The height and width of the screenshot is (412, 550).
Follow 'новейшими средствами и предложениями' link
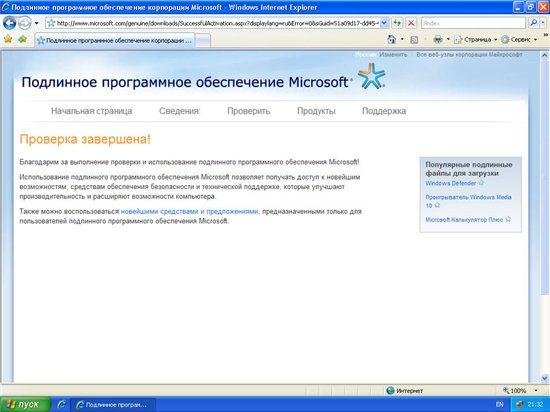(x=189, y=211)
